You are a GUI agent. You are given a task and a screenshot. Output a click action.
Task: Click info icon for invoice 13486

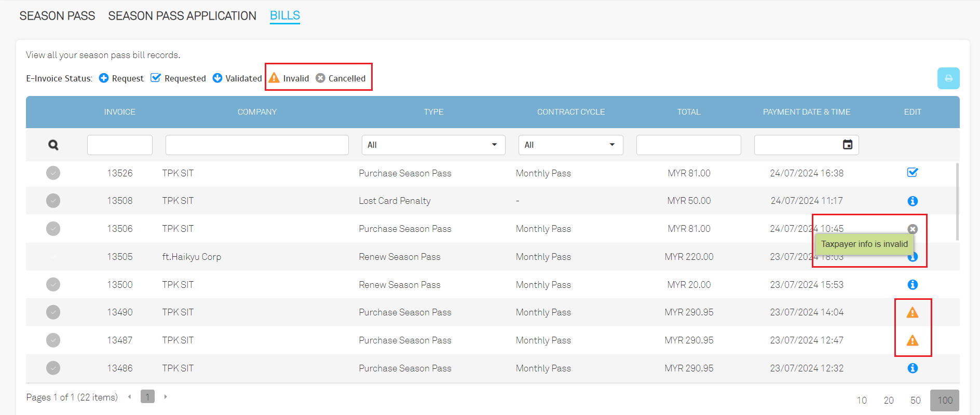[x=912, y=368]
